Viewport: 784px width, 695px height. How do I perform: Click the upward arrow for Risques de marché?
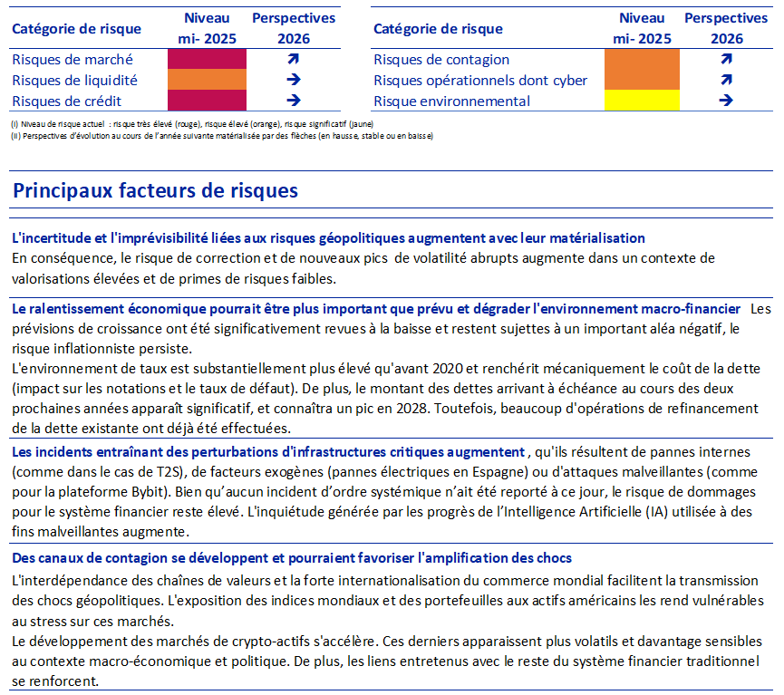294,59
